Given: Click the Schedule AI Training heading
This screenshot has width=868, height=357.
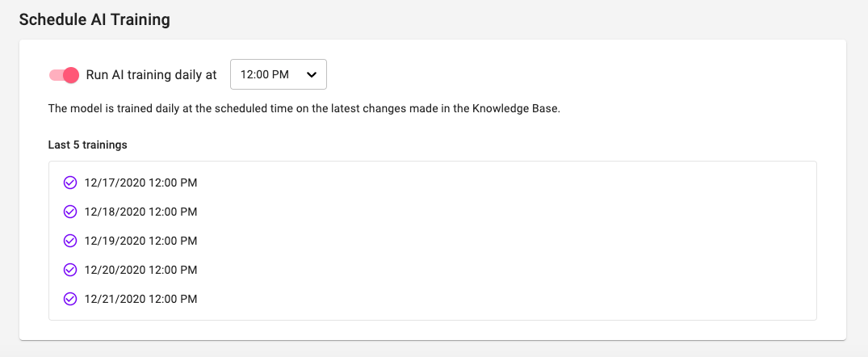Looking at the screenshot, I should (94, 20).
